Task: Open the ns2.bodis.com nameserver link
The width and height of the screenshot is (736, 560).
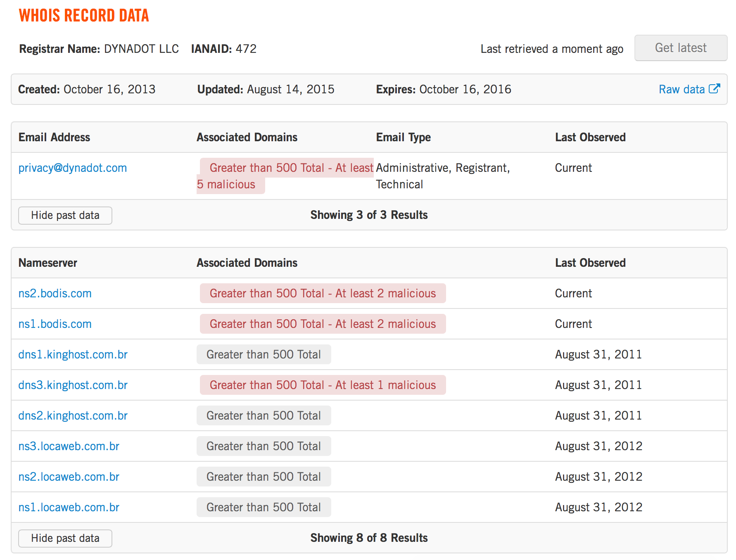Action: (x=55, y=294)
